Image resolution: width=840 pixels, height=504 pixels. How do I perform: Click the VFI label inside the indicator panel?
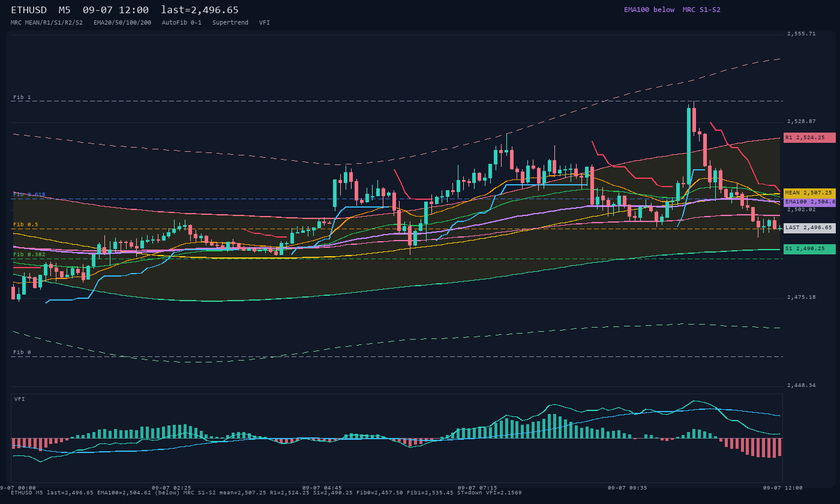click(x=20, y=399)
